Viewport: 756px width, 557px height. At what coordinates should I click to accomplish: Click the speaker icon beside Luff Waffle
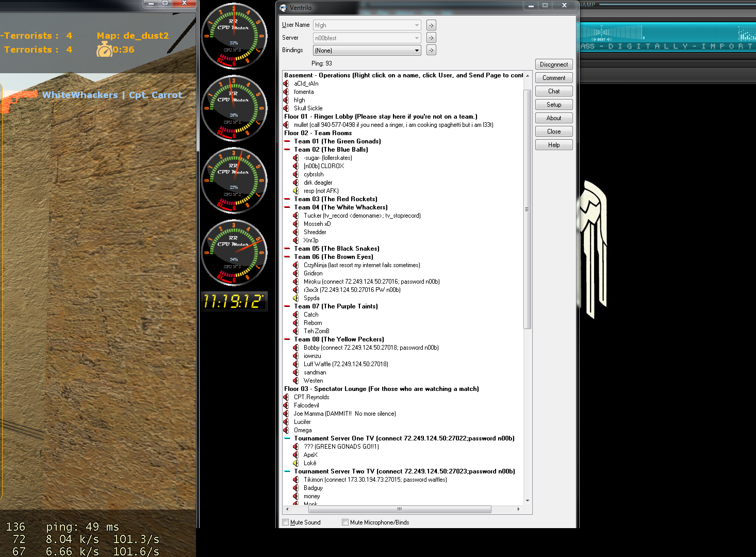pyautogui.click(x=296, y=364)
